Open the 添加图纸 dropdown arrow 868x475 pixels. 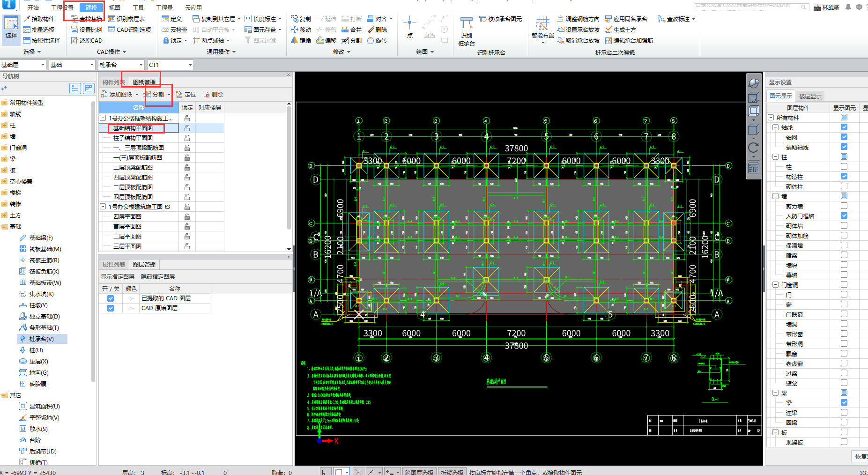[137, 95]
